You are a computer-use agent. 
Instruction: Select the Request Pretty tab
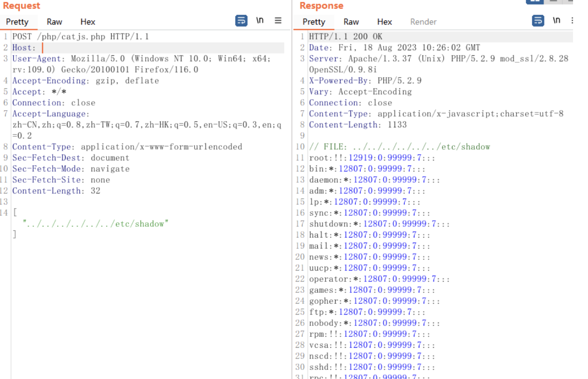click(x=17, y=22)
